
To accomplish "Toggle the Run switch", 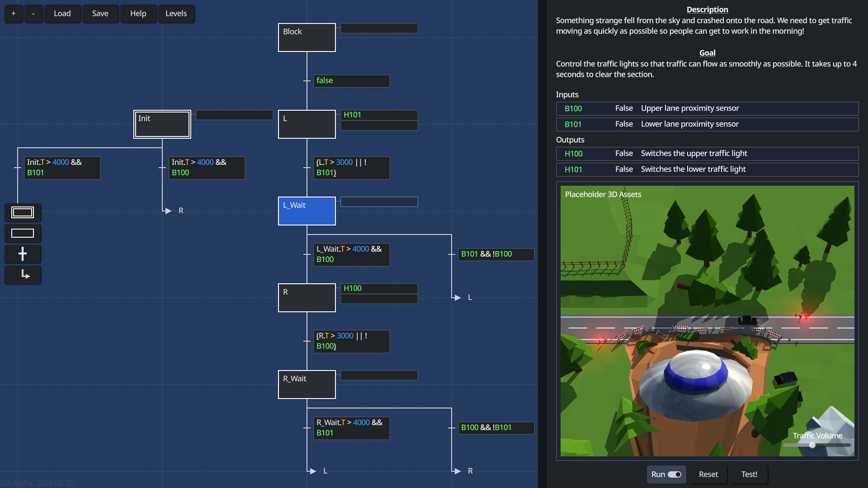I will [x=674, y=474].
